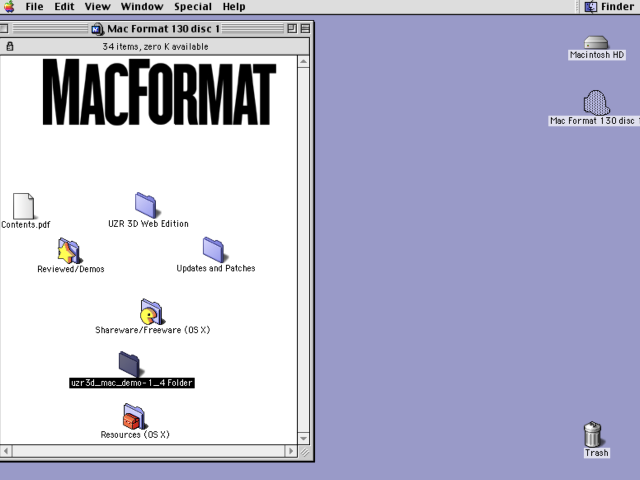Click the Updates and Patches label
Viewport: 640px width, 480px height.
(x=216, y=268)
